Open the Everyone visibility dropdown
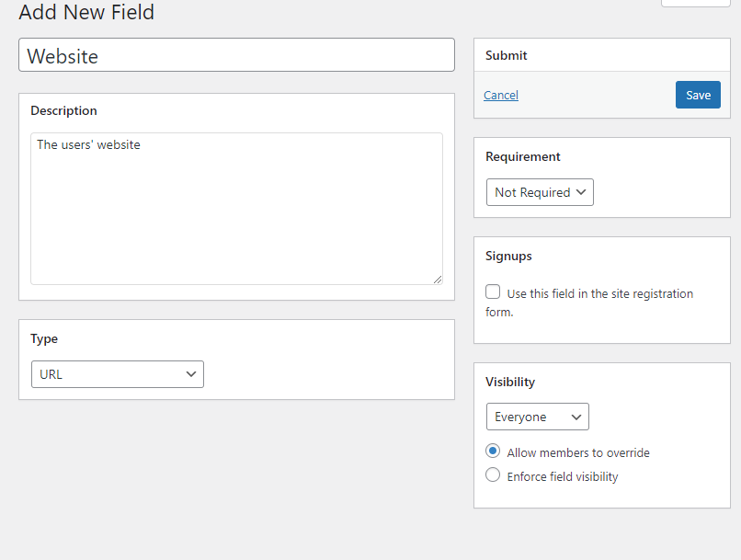This screenshot has height=560, width=741. pyautogui.click(x=538, y=417)
